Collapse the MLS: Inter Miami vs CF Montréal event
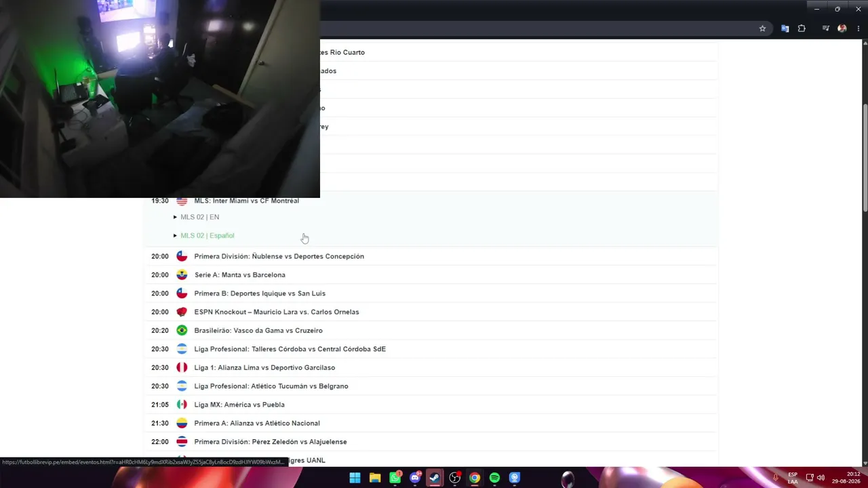The image size is (868, 488). [247, 201]
